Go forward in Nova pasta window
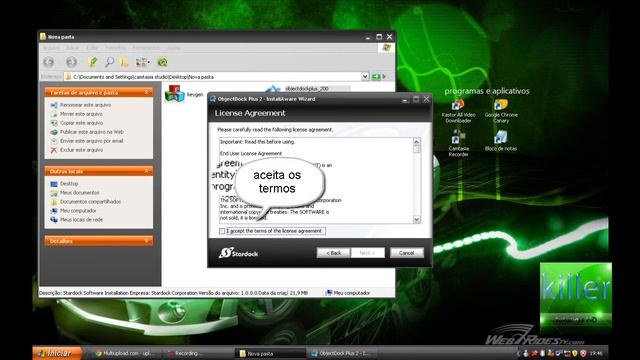The height and width of the screenshot is (360, 640). click(x=71, y=62)
